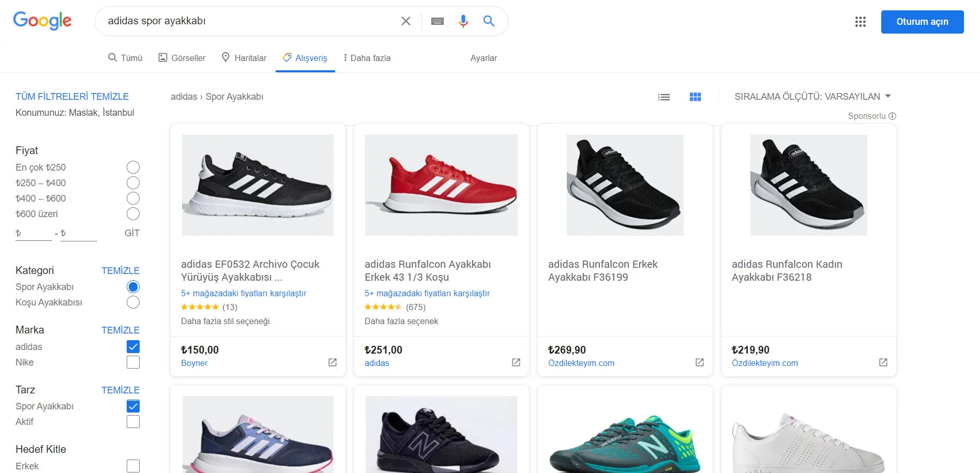
Task: Expand the Daha fazla menu
Action: [x=367, y=58]
